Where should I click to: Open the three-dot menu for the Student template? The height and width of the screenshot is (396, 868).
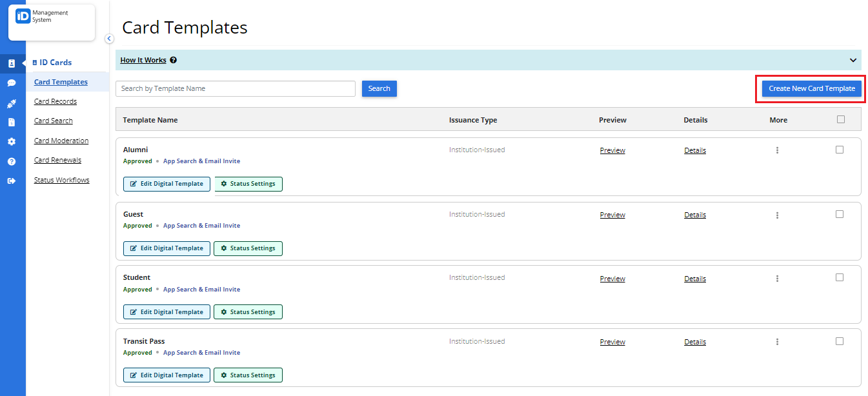777,277
